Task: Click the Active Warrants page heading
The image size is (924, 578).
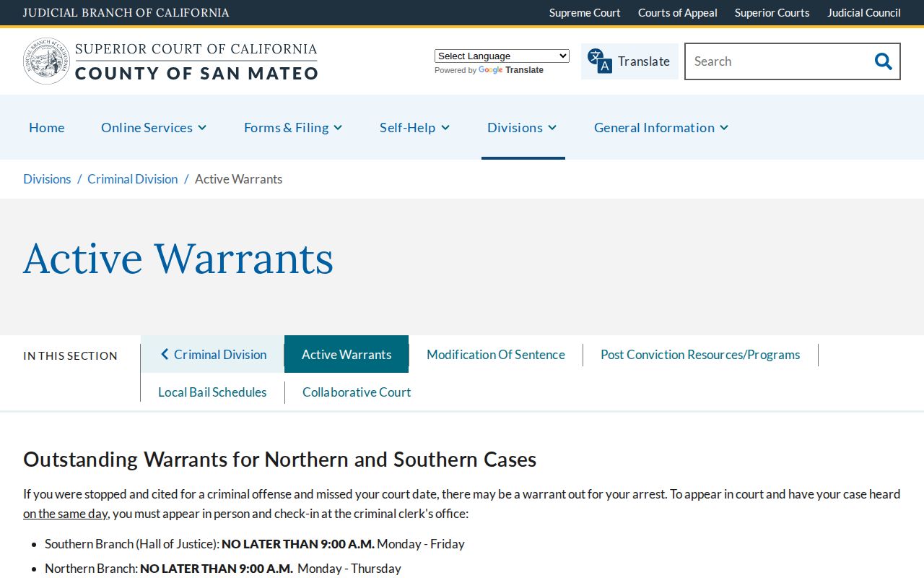Action: [x=178, y=259]
